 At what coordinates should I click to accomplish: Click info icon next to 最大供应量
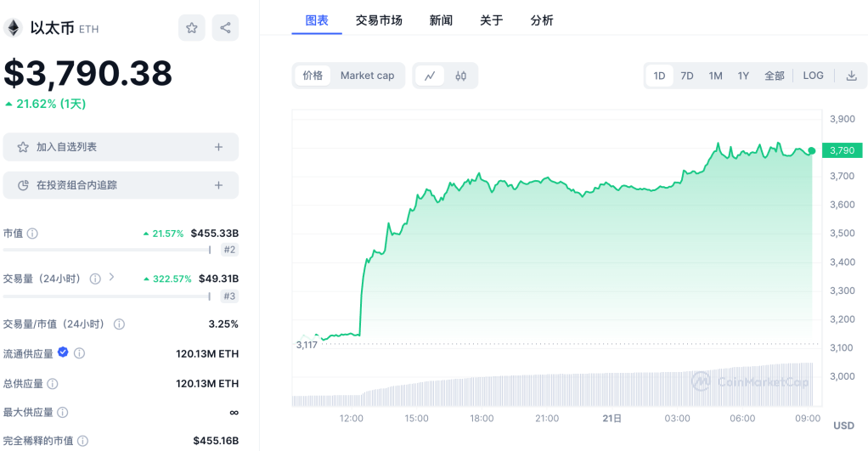[62, 413]
